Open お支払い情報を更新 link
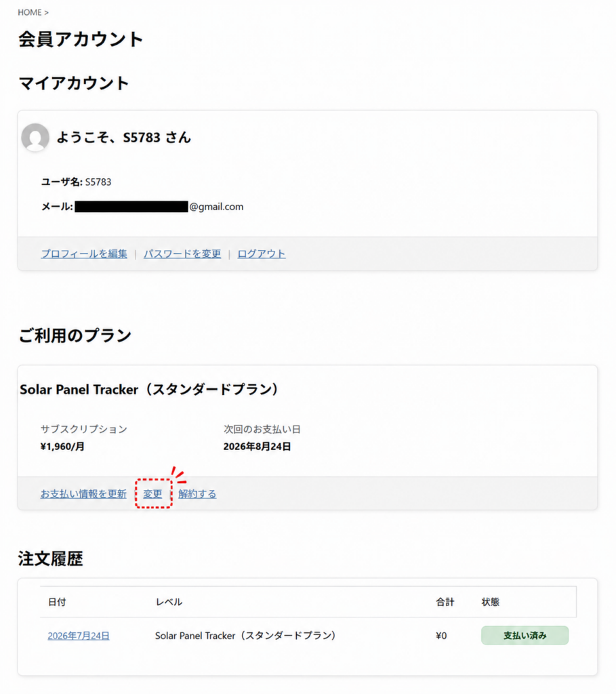This screenshot has height=694, width=616. (x=83, y=493)
